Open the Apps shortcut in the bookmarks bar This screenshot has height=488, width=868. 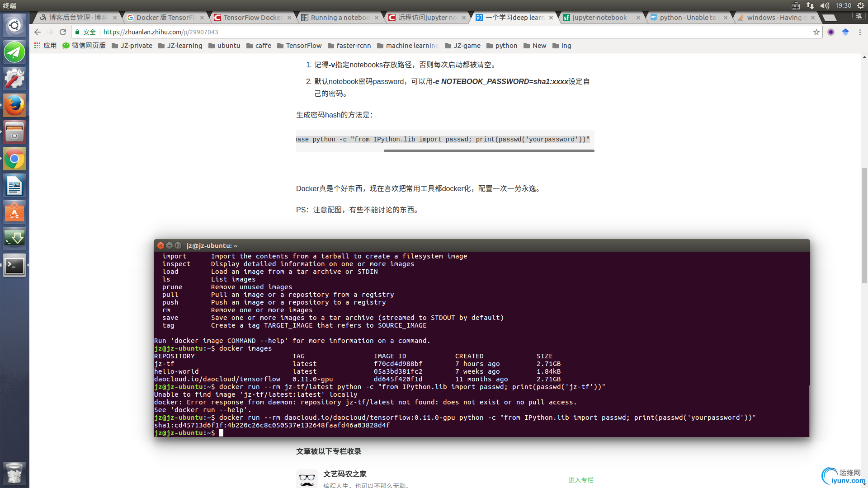(x=45, y=46)
